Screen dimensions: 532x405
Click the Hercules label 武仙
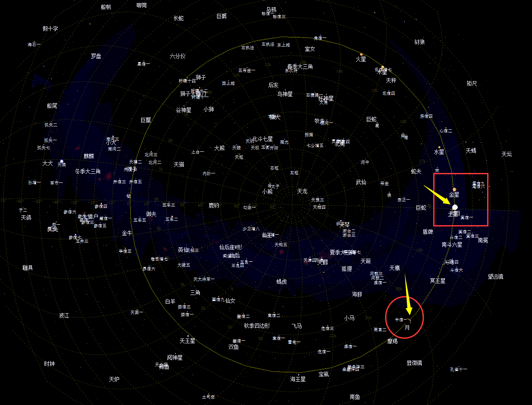361,182
